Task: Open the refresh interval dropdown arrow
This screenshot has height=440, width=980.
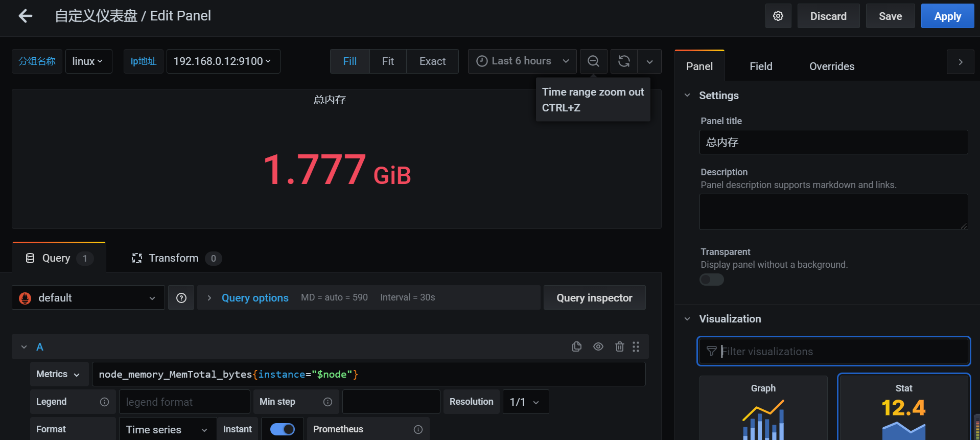Action: 649,61
